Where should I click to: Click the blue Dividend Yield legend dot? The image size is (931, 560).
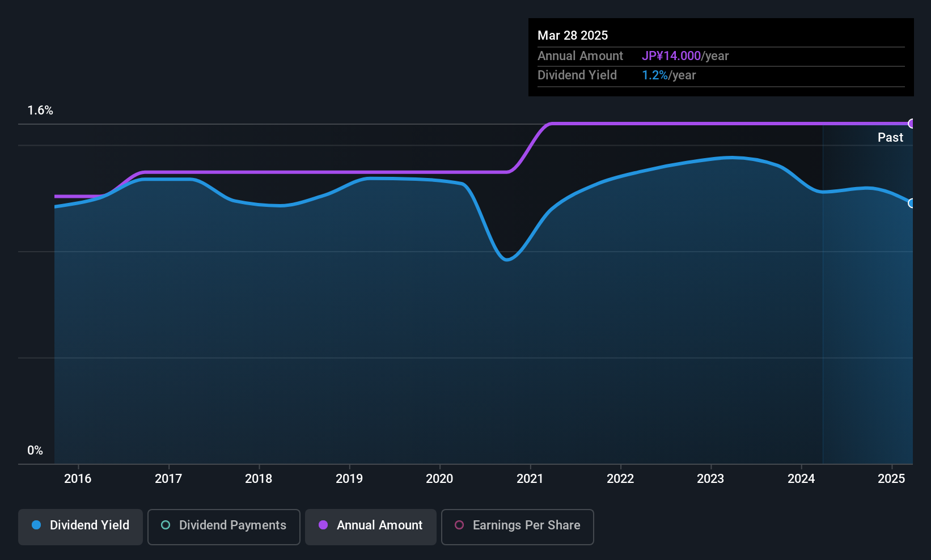[36, 525]
